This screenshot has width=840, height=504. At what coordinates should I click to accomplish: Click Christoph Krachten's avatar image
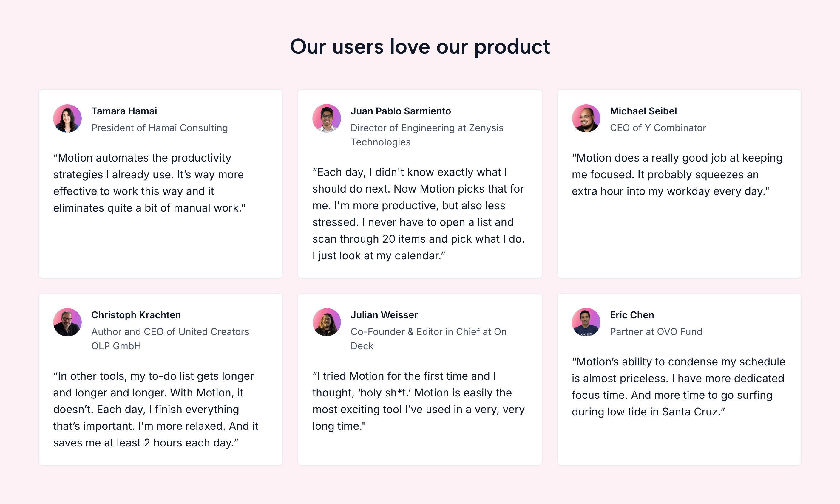tap(67, 322)
